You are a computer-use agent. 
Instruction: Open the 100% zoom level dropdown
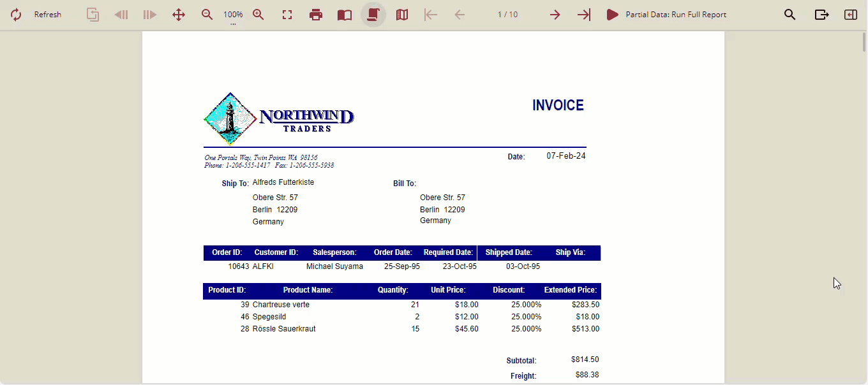233,15
